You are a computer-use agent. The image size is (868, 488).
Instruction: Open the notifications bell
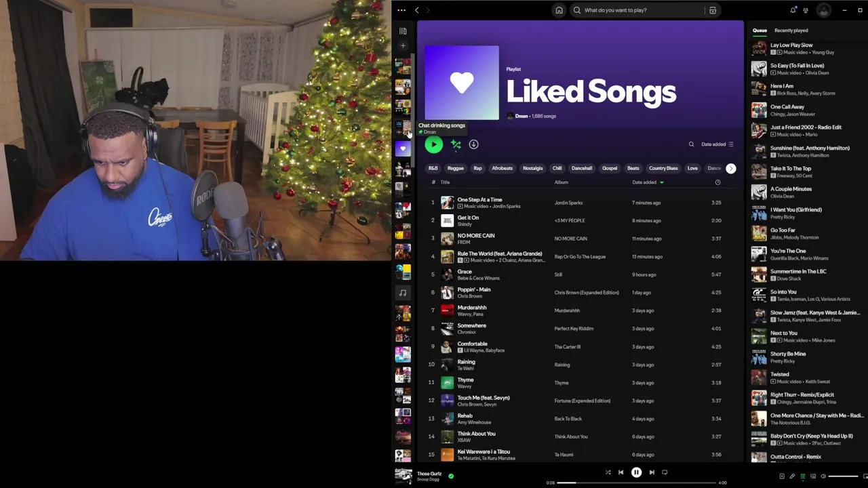[x=793, y=10]
